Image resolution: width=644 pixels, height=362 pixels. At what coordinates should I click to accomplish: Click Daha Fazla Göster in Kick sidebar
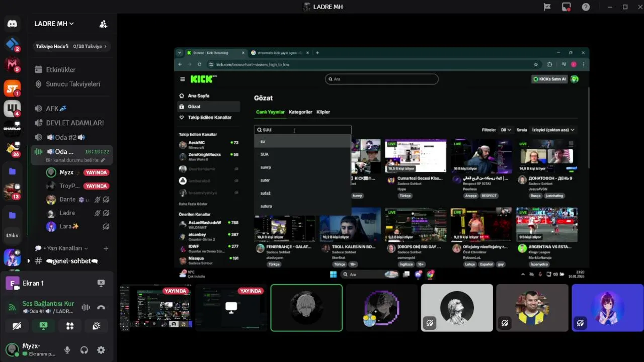coord(193,204)
